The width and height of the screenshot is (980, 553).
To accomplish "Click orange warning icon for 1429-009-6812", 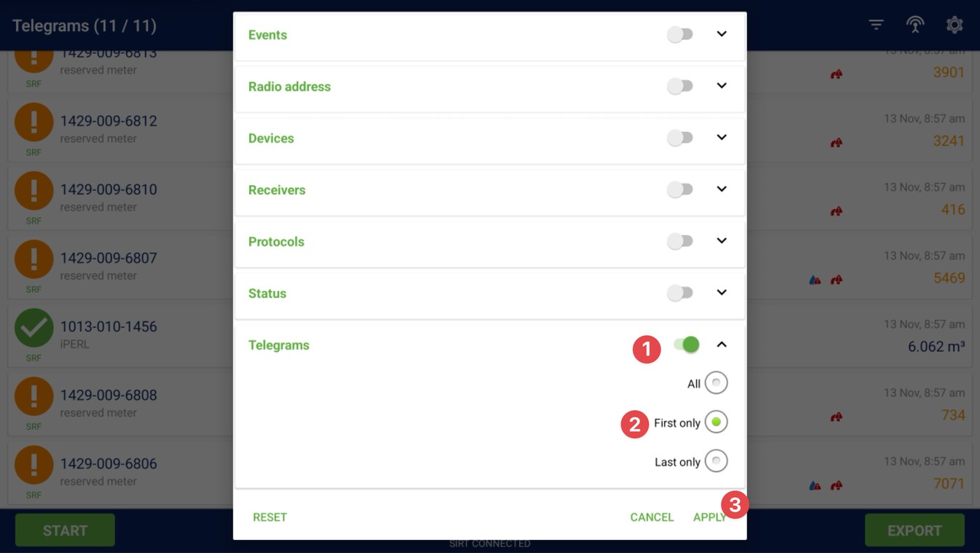I will [x=34, y=122].
